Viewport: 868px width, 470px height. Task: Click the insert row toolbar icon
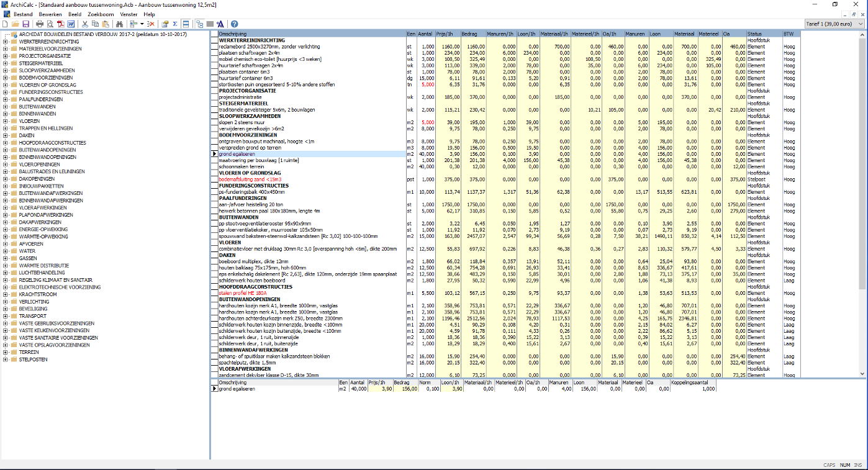click(133, 24)
